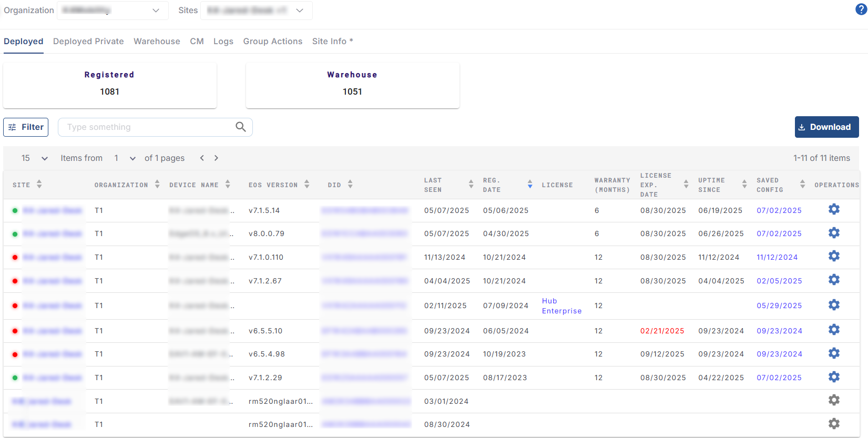Image resolution: width=868 pixels, height=438 pixels.
Task: Click gear icon for Hub Enterprise row
Action: click(x=834, y=305)
